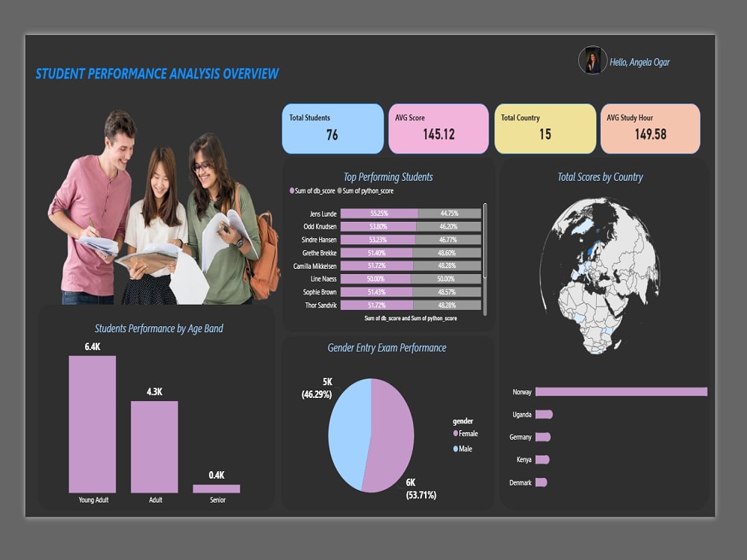Image resolution: width=747 pixels, height=560 pixels.
Task: Click the dashboard title 'Student Performance Analysis Overview'
Action: [x=157, y=74]
